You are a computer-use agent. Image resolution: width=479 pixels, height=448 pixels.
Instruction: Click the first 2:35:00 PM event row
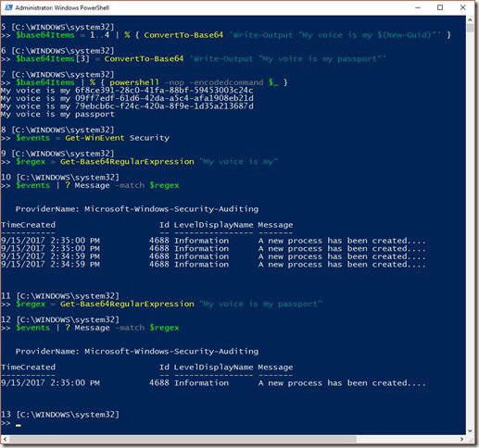[x=213, y=241]
